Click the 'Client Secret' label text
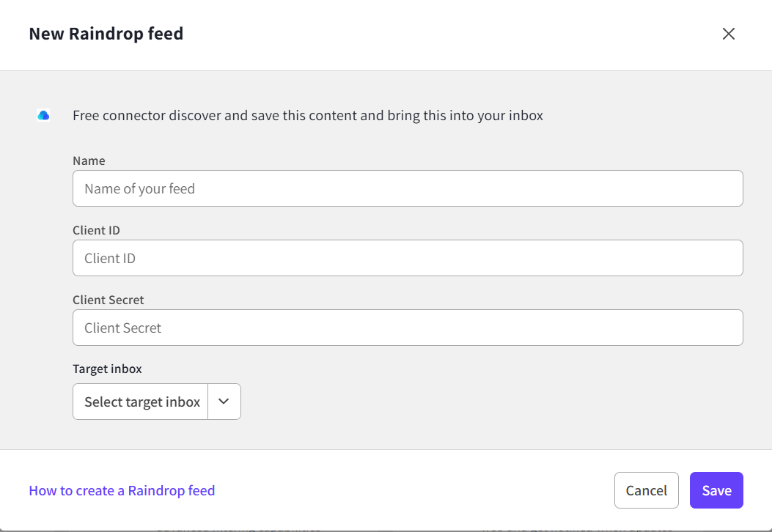The width and height of the screenshot is (772, 532). point(108,300)
